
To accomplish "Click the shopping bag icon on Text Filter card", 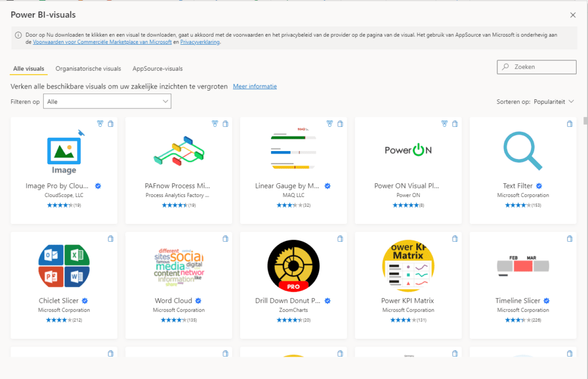I will 570,123.
